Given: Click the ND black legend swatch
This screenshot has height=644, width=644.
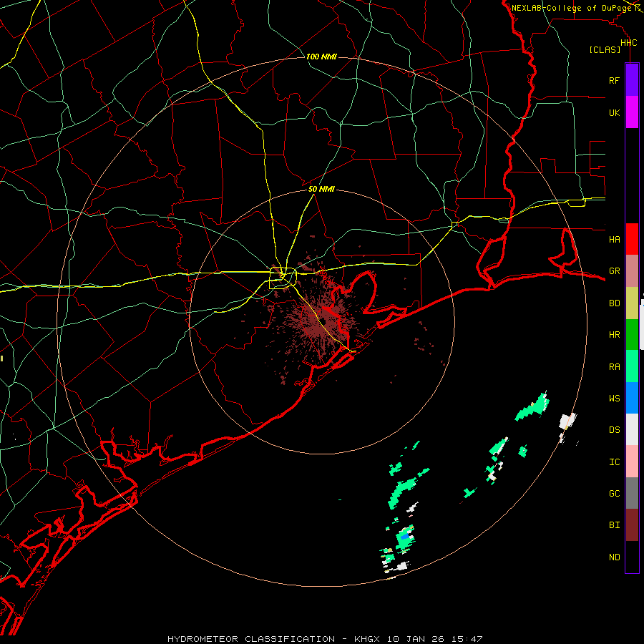Looking at the screenshot, I should tap(632, 557).
